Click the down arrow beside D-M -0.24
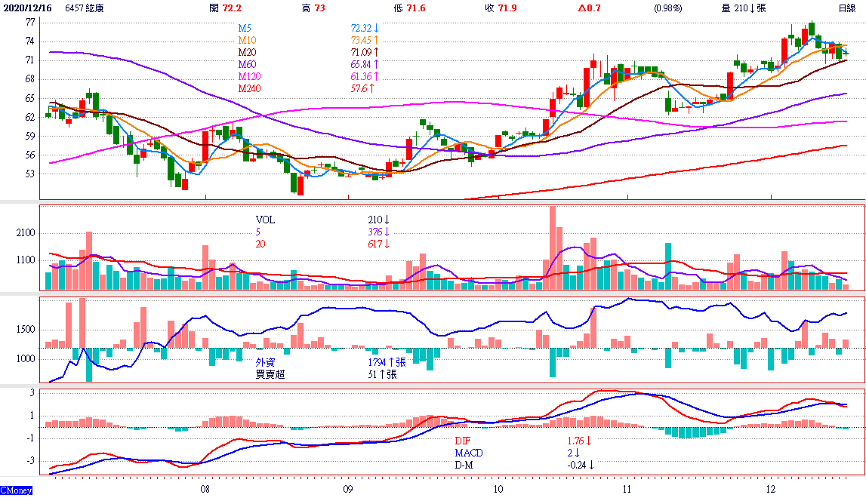This screenshot has height=504, width=866. pos(593,465)
